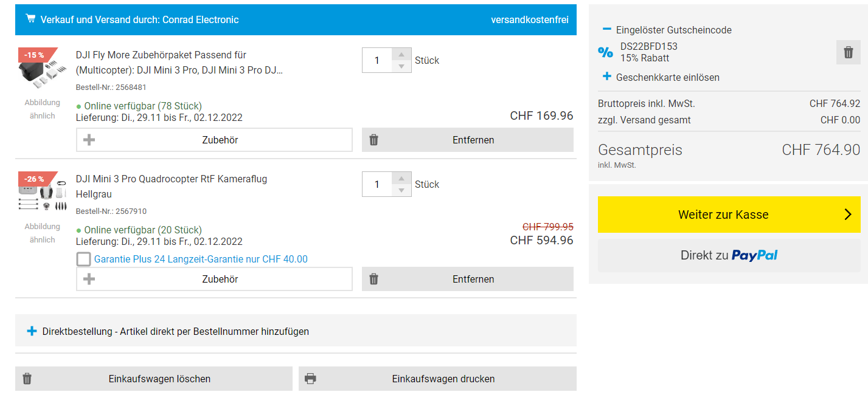Viewport: 868px width, 409px height.
Task: Delete the redeemed voucher code DS22BFD153
Action: coord(848,53)
